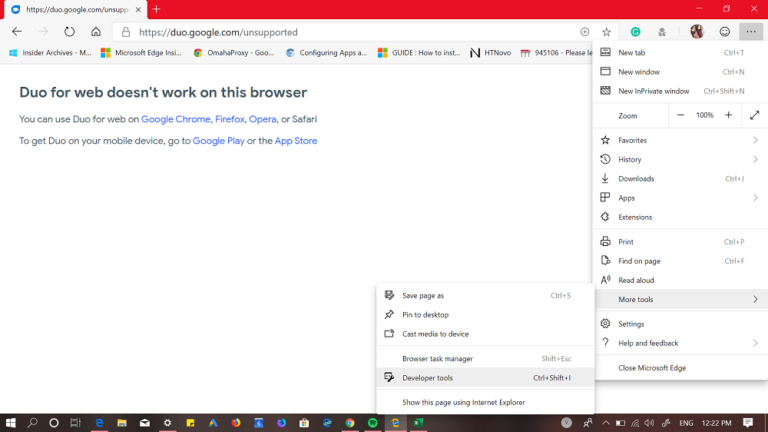Image resolution: width=768 pixels, height=432 pixels.
Task: Show this page using Internet Explorer
Action: (485, 402)
